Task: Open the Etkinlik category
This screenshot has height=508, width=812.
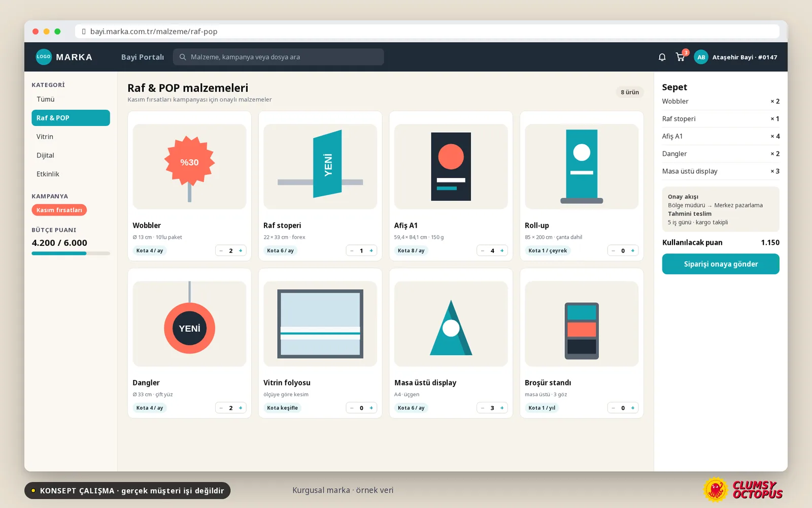Action: point(71,174)
